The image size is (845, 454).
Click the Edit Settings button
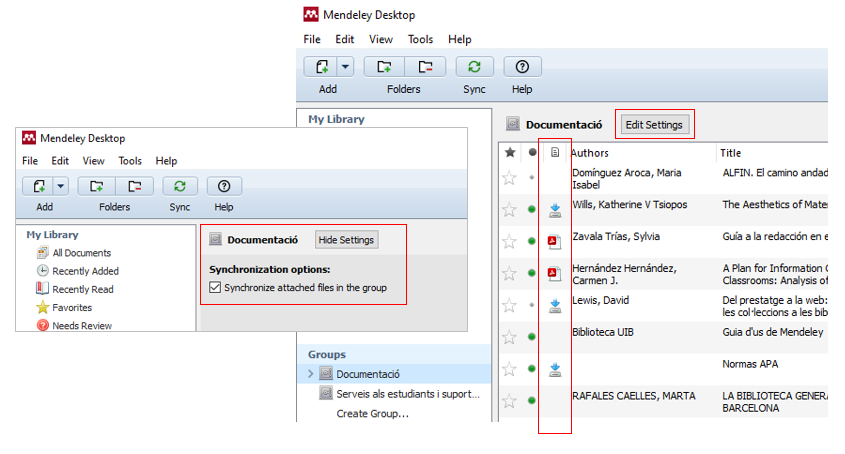coord(654,125)
